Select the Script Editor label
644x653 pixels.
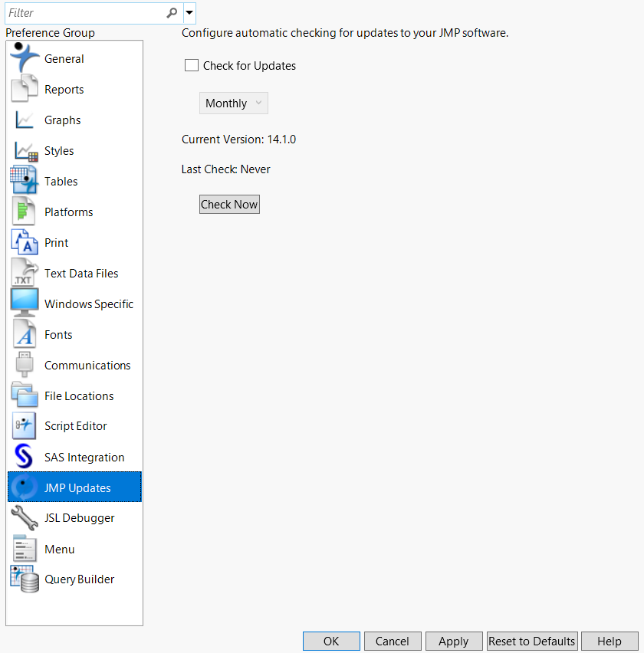tap(75, 426)
